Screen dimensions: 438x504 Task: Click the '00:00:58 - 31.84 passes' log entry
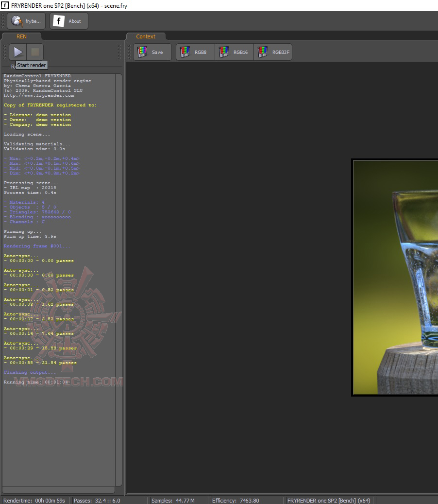[40, 363]
